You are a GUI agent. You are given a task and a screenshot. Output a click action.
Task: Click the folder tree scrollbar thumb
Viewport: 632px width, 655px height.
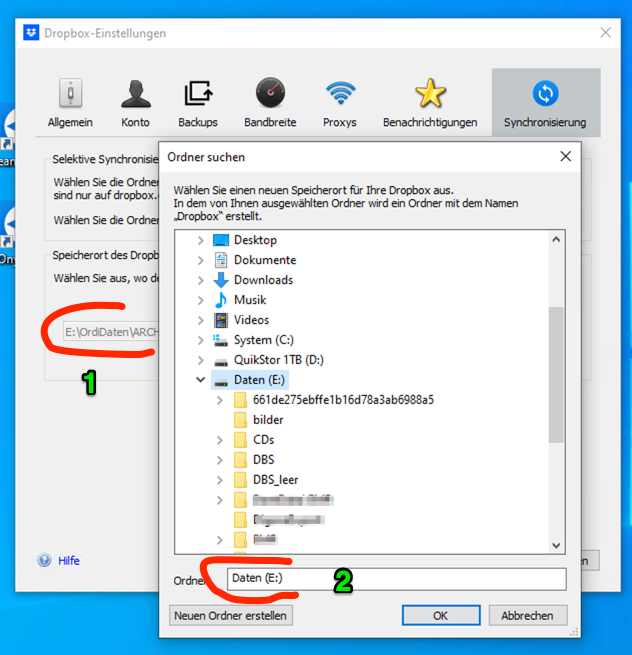pyautogui.click(x=556, y=375)
